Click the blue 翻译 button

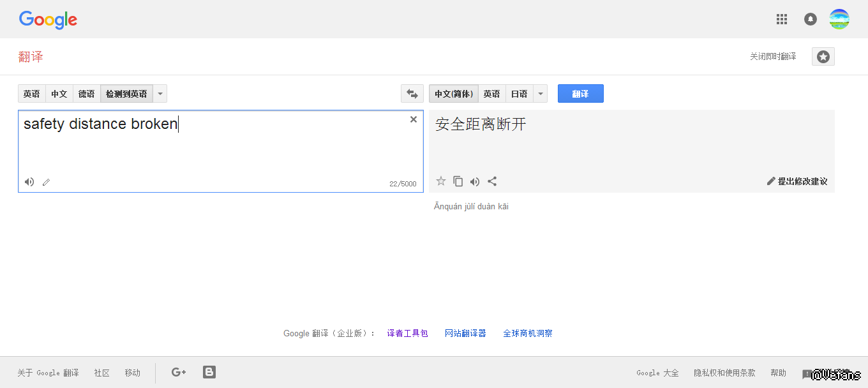[x=581, y=94]
